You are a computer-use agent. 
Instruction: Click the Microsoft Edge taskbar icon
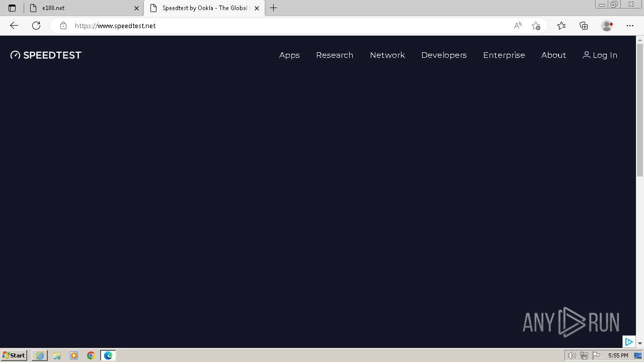[108, 355]
